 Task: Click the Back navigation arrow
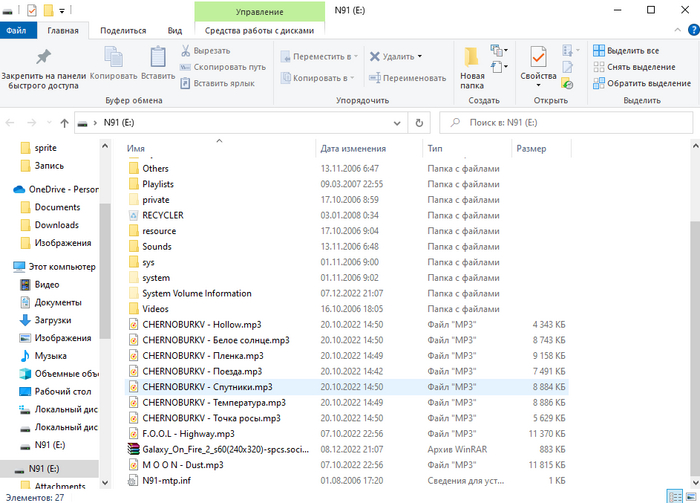[13, 123]
